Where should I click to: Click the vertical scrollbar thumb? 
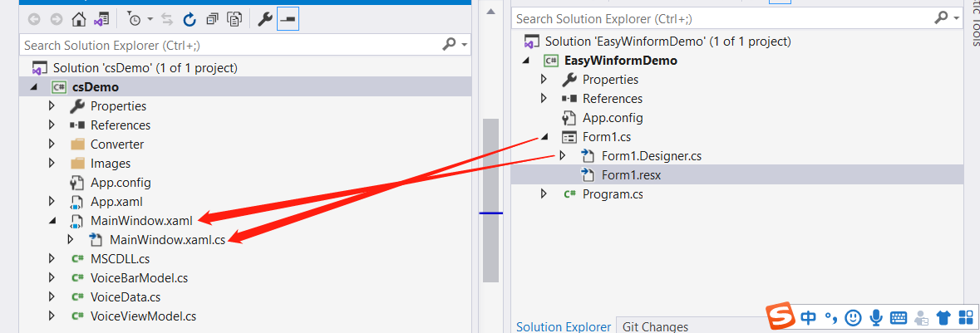tap(490, 200)
